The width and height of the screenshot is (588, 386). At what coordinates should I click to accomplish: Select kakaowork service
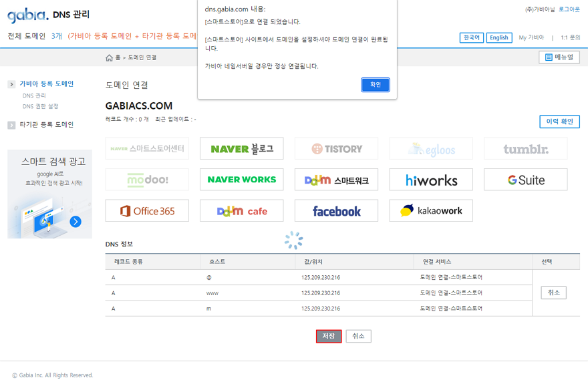[x=431, y=210]
